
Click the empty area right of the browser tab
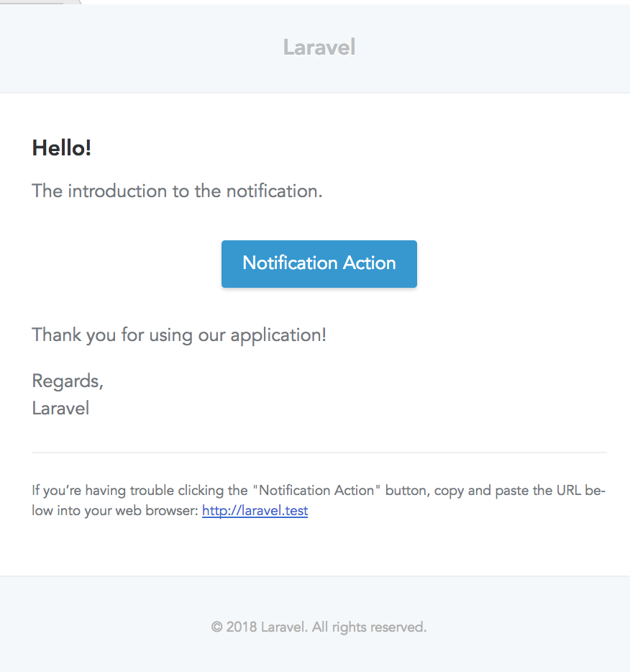360,4
